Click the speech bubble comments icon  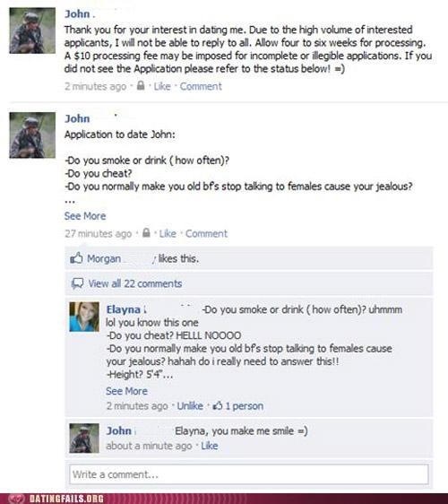tap(77, 283)
